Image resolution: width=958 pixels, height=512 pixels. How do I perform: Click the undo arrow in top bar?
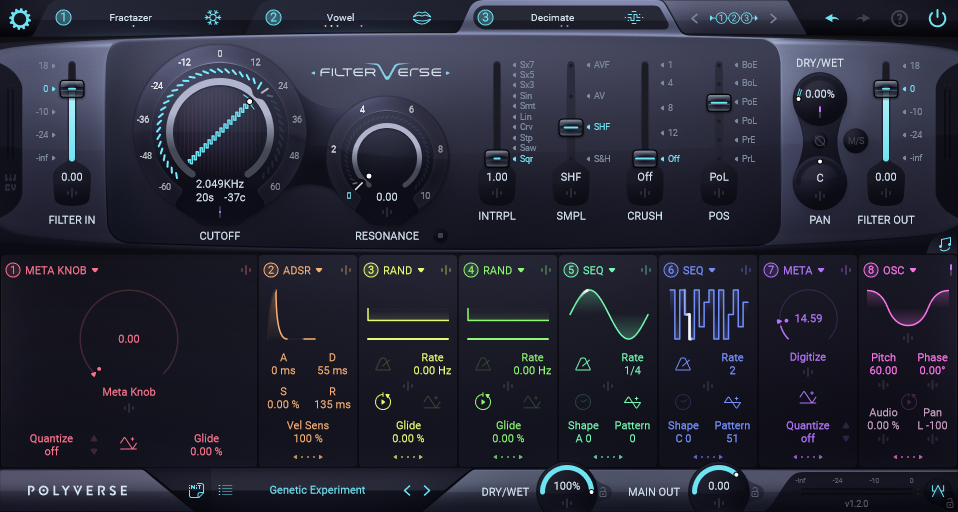(x=832, y=18)
